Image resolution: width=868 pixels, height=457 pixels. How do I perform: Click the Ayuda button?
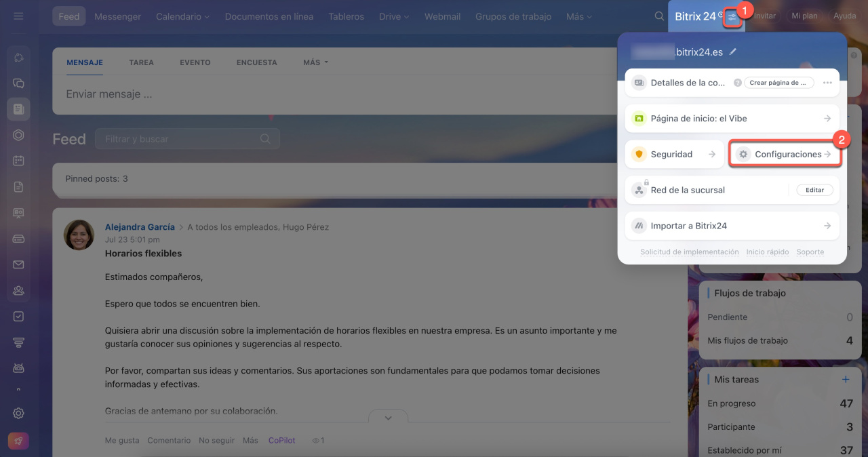pos(844,16)
